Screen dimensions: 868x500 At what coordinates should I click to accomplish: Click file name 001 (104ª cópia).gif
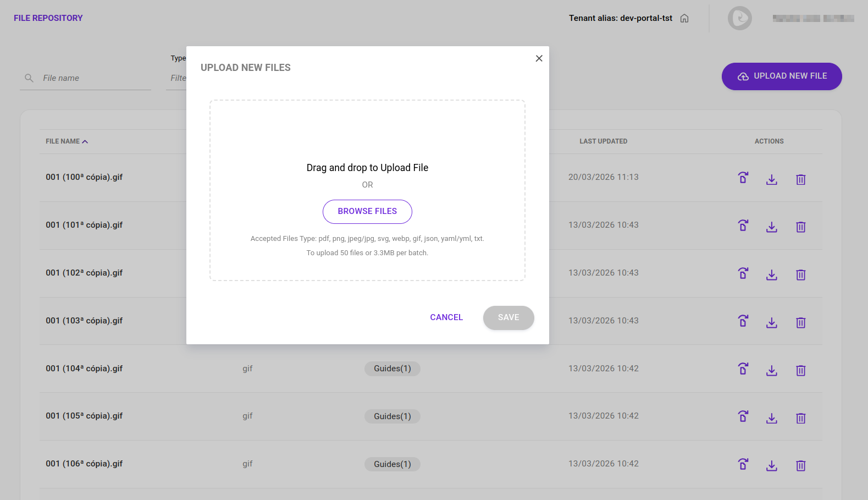point(84,369)
